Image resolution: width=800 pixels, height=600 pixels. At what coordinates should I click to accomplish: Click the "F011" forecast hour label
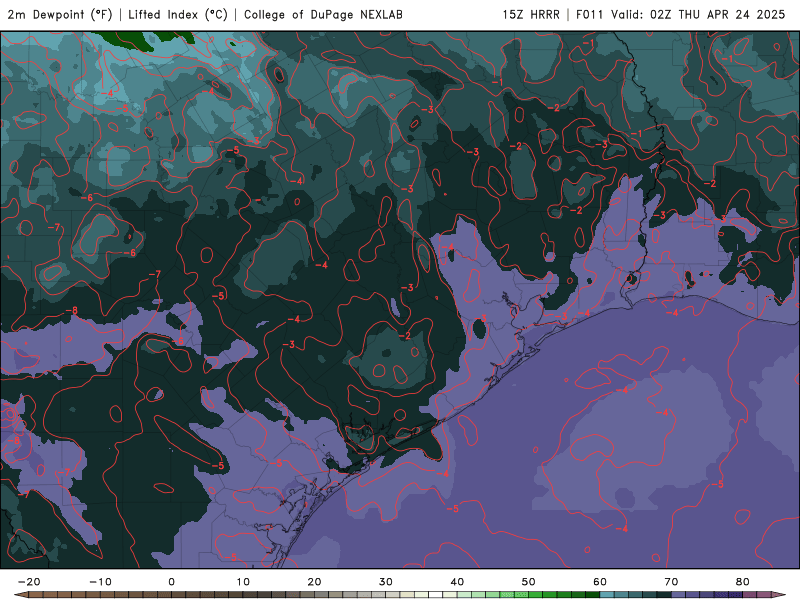click(x=590, y=14)
